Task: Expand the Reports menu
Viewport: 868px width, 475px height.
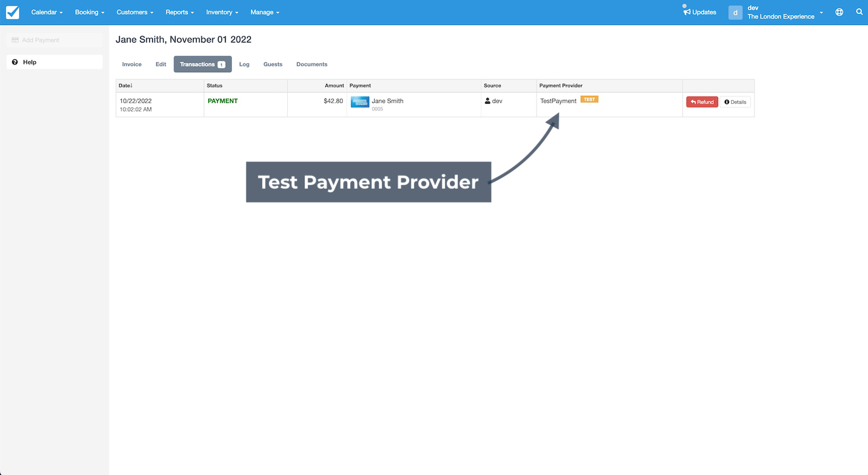Action: [180, 12]
